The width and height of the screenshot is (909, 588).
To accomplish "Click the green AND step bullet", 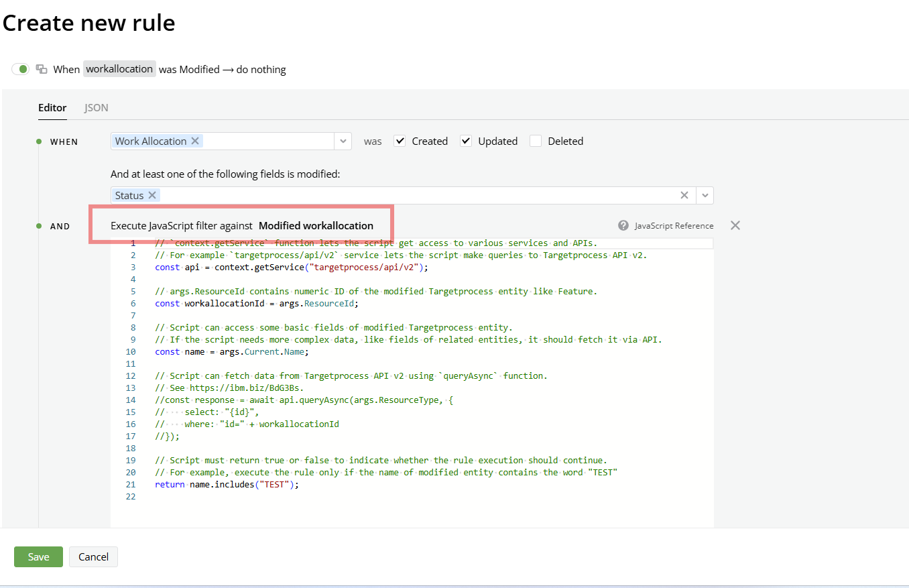I will [39, 226].
